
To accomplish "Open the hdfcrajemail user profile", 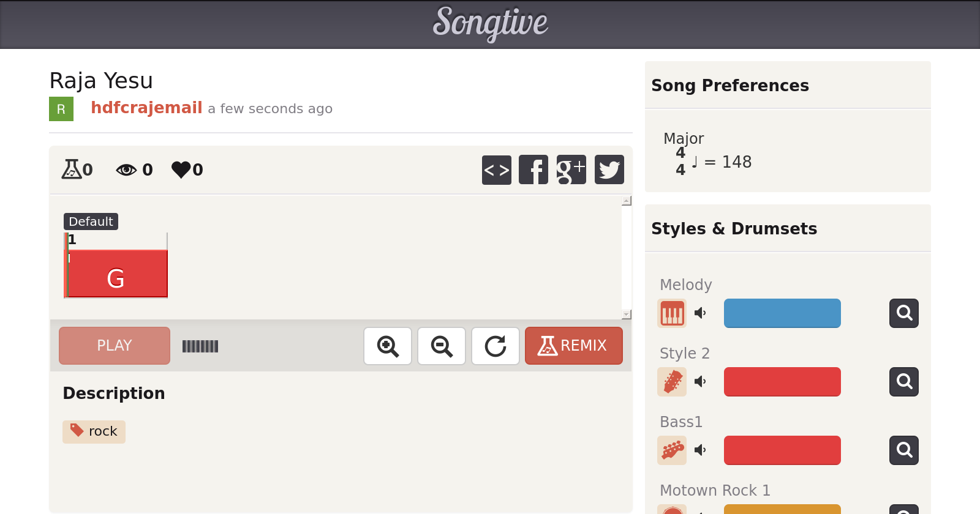I will coord(146,108).
